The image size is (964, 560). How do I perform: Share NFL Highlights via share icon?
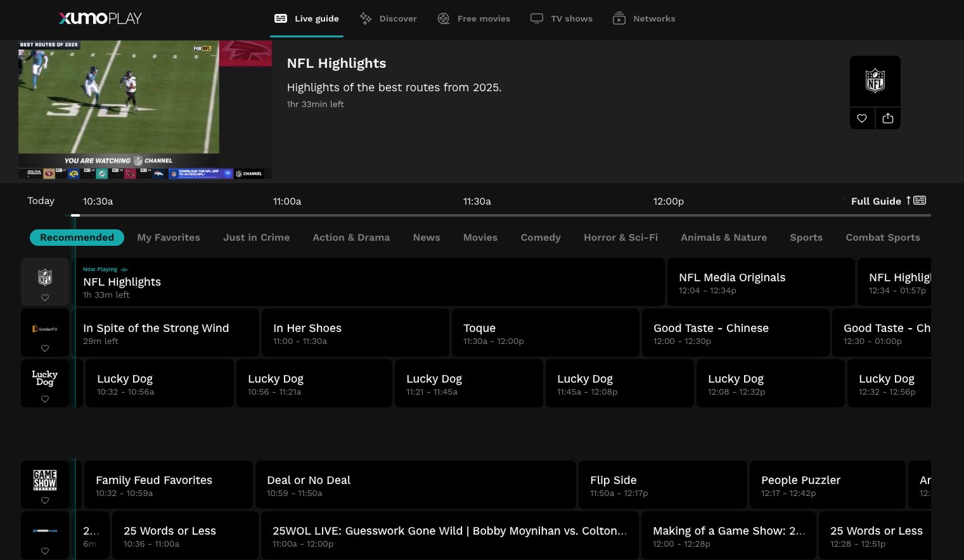(888, 118)
